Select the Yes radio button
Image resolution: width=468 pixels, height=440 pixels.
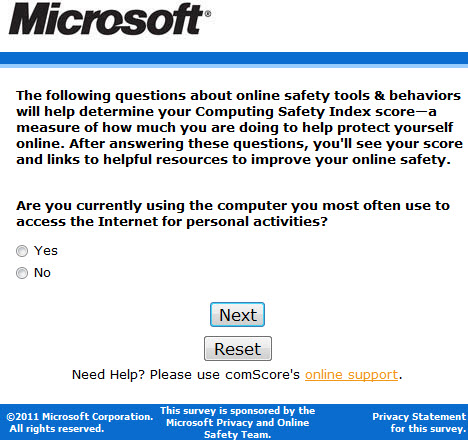tap(22, 251)
